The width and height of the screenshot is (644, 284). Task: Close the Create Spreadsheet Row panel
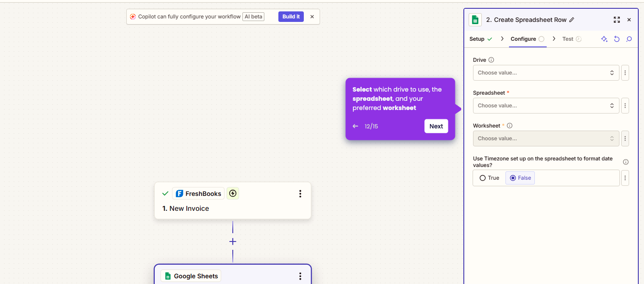[x=629, y=20]
